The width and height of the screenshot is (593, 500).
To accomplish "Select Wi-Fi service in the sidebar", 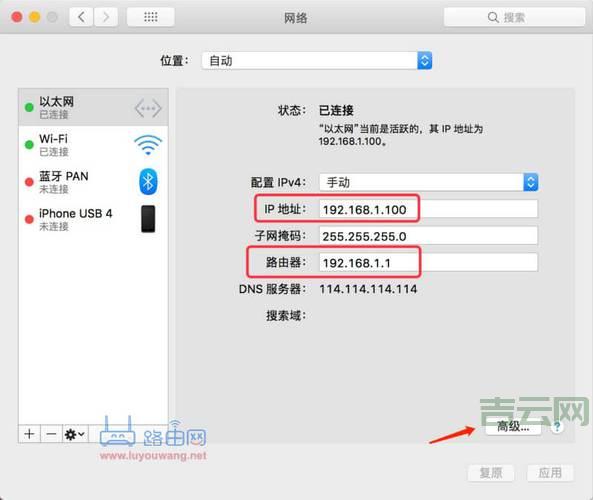I will click(93, 145).
